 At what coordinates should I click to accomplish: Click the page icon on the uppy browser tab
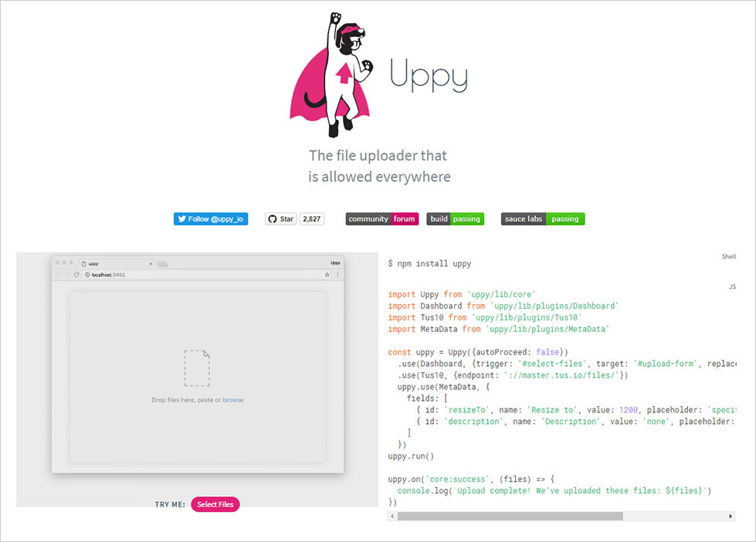point(84,262)
